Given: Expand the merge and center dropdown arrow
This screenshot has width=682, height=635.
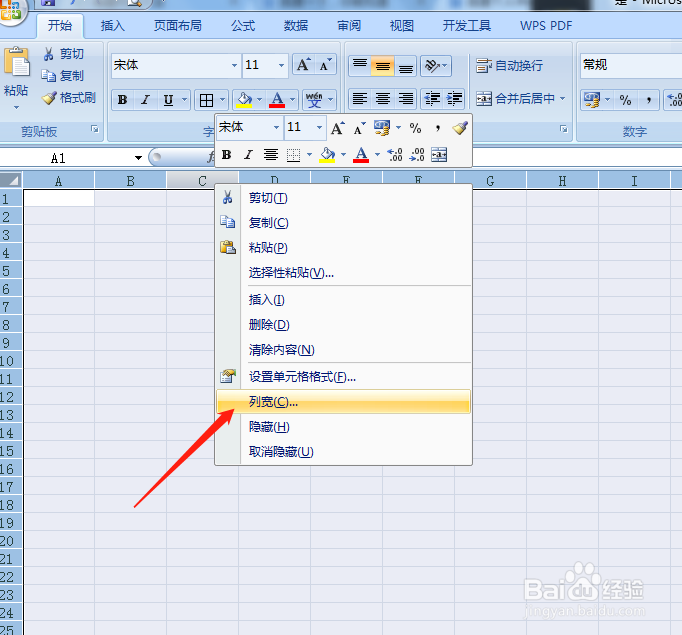Looking at the screenshot, I should tap(562, 99).
